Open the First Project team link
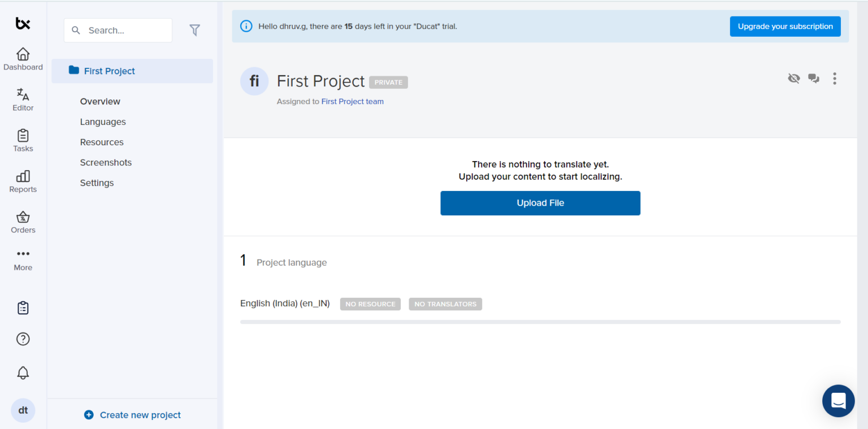 tap(352, 102)
